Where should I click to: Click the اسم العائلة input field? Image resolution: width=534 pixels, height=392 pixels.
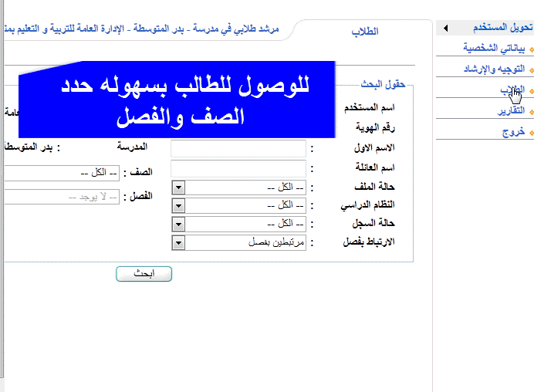tap(238, 168)
